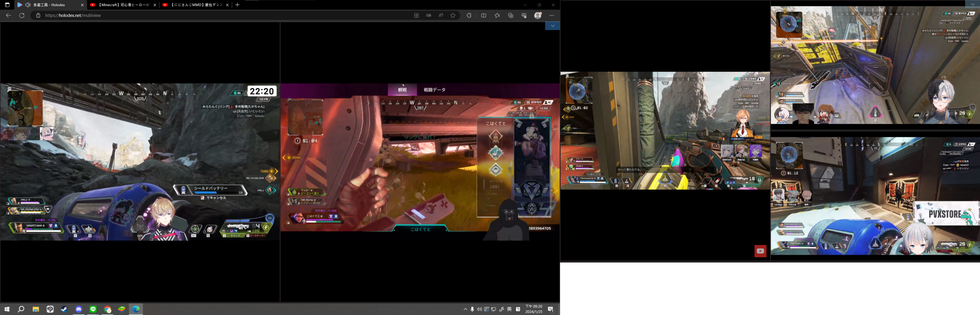Switch the input language indicator 英
The image size is (980, 315).
point(509,309)
